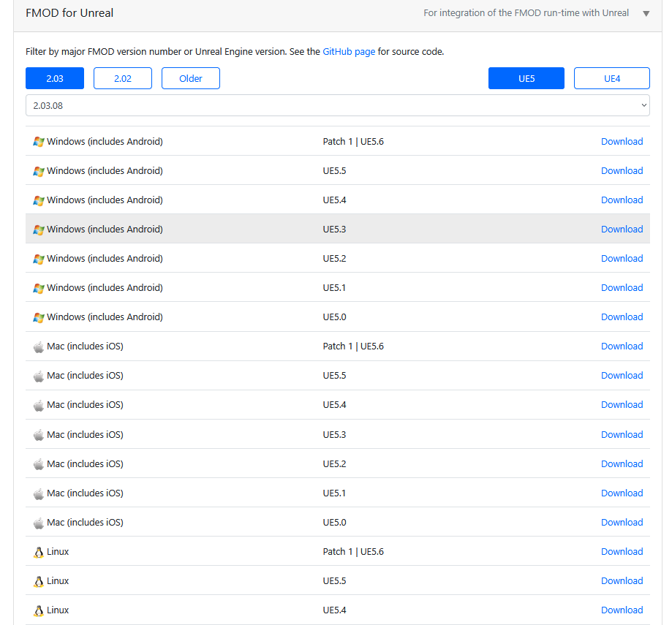The width and height of the screenshot is (672, 625).
Task: Click the "UE5.0" version cell in the Mac row
Action: click(x=334, y=522)
